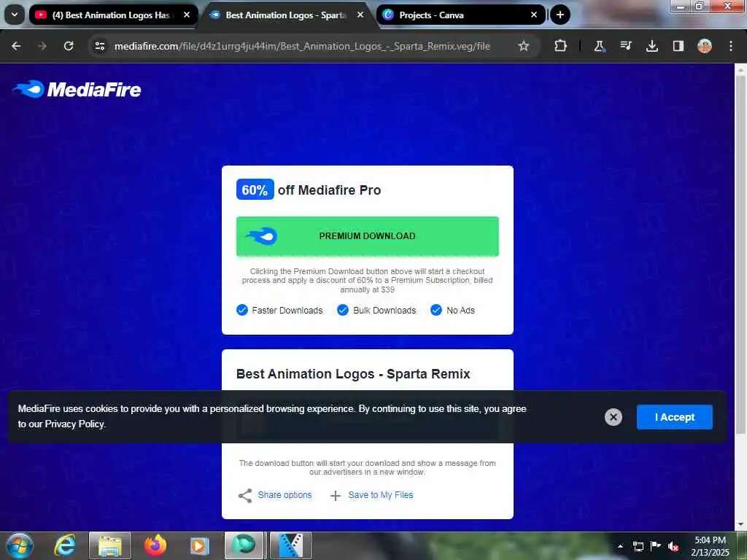
Task: Launch Internet Explorer from taskbar
Action: tap(64, 545)
